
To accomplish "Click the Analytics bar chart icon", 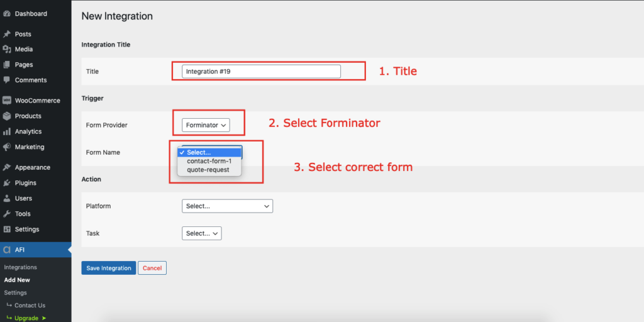I will coord(6,131).
